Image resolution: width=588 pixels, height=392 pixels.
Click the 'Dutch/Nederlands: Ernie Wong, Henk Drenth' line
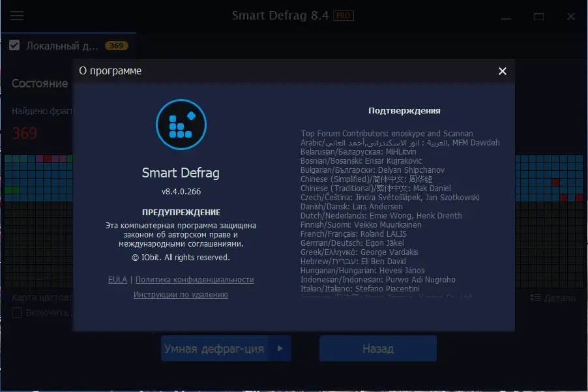click(381, 216)
